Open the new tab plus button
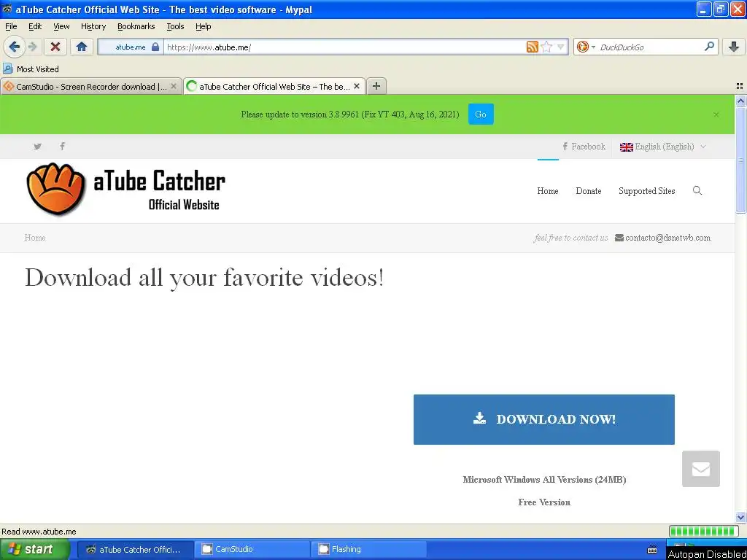 (376, 86)
